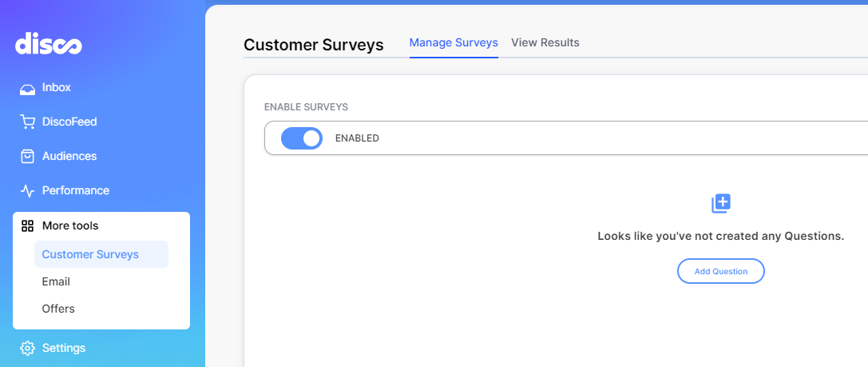Click the add-question plus icon
868x367 pixels.
click(721, 203)
